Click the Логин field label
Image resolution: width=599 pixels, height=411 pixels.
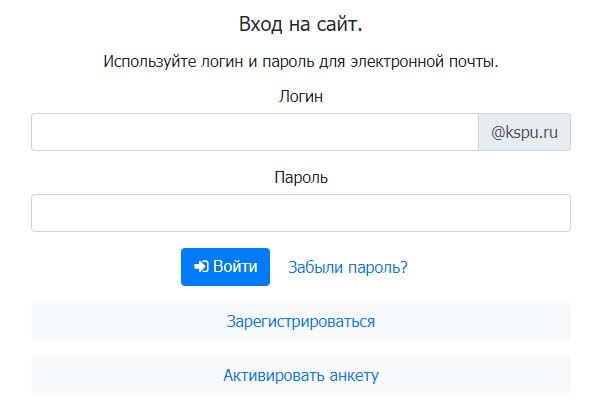[301, 96]
